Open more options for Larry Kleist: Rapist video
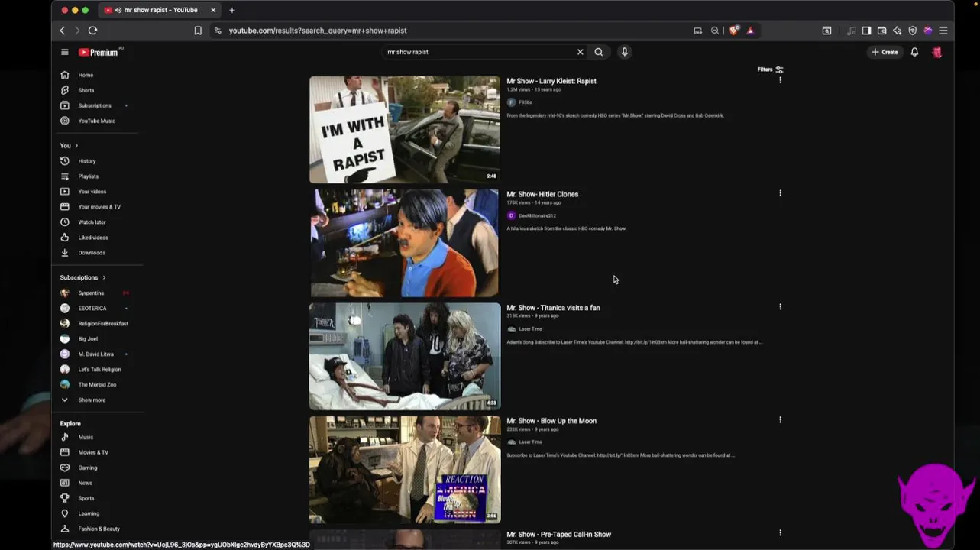This screenshot has height=550, width=980. coord(780,80)
